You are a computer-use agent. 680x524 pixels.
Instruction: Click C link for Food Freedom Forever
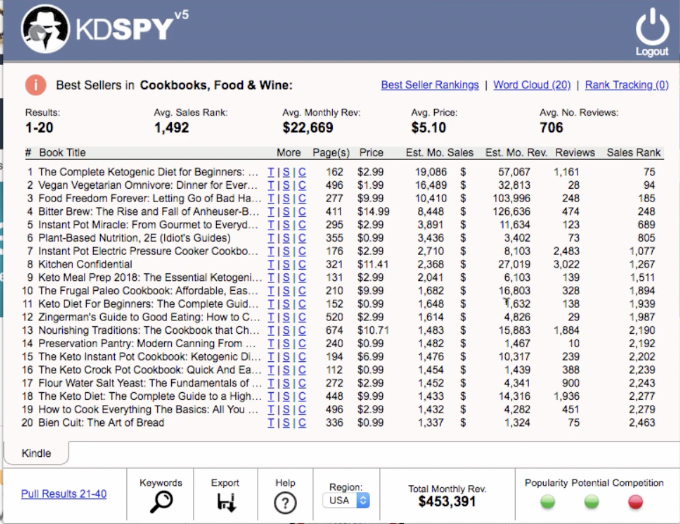[x=302, y=199]
